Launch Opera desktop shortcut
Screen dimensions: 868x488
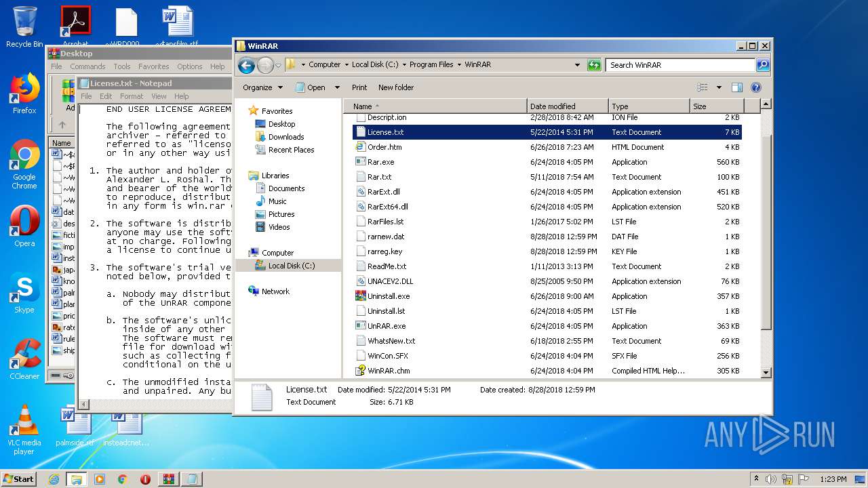pyautogui.click(x=24, y=226)
